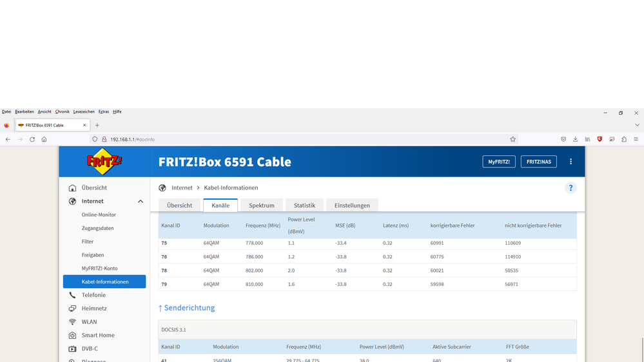This screenshot has height=362, width=644.
Task: Click the Firefox view icon left of tabs
Action: 6,125
